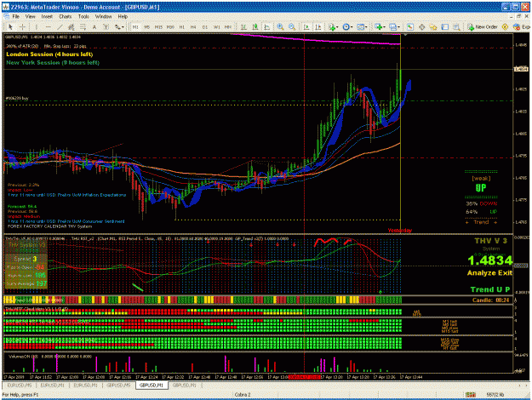
Task: Click the arrows objects icon
Action: click(117, 27)
